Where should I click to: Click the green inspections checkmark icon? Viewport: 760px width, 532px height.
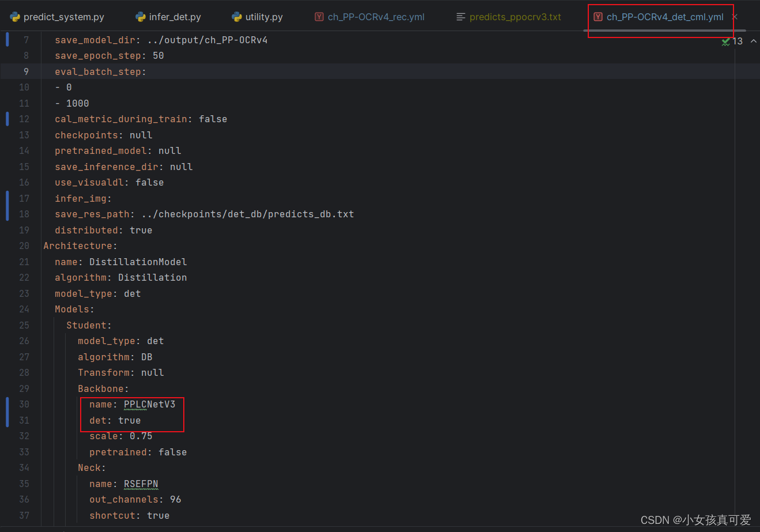coord(725,41)
